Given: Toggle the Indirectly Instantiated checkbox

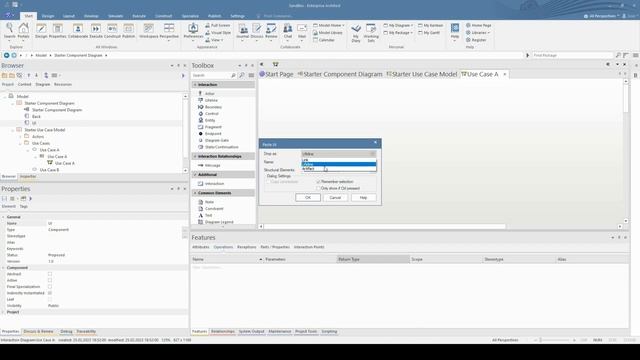Looking at the screenshot, I should [x=50, y=293].
